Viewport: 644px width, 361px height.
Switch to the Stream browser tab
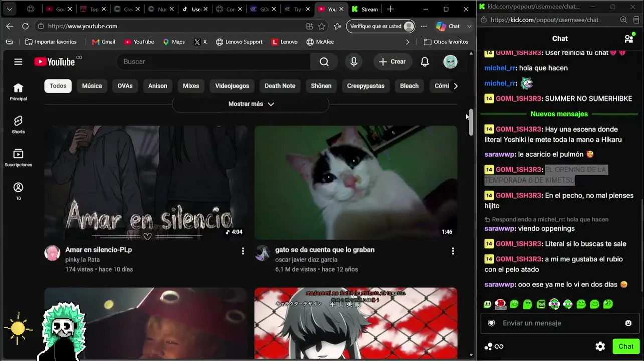click(365, 9)
